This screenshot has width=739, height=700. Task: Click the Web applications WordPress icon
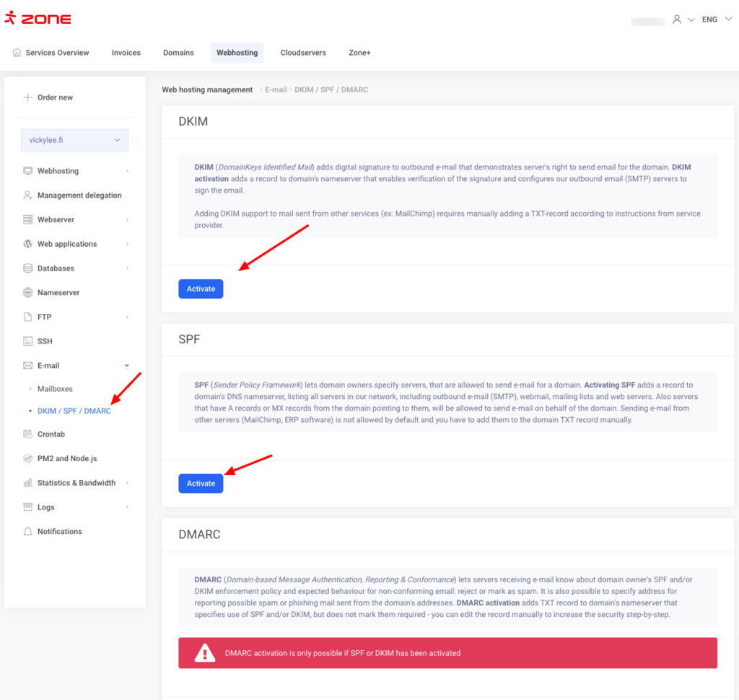28,244
